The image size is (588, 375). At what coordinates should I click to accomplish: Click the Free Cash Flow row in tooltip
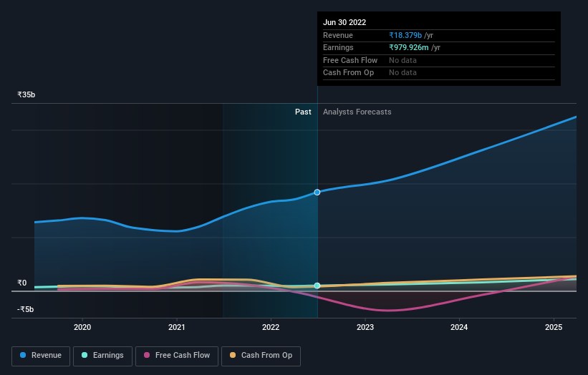coord(439,60)
